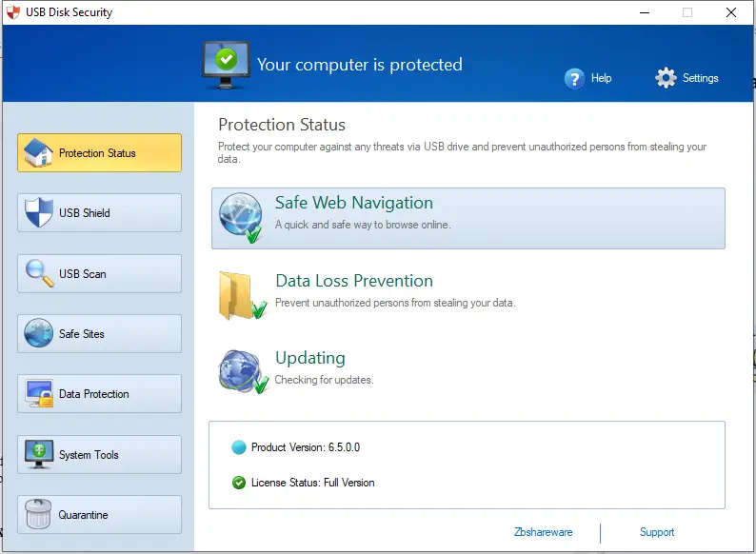
Task: Click the Updating heading to check updates
Action: [x=310, y=358]
